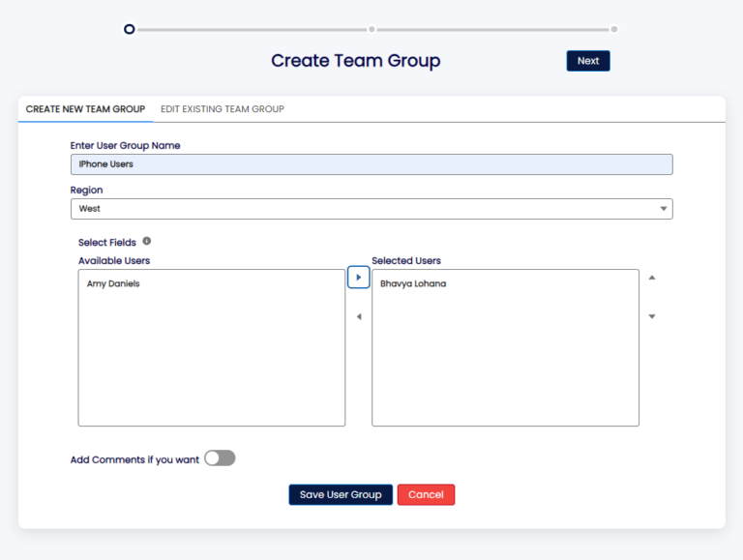
Task: Click the last step dot in progress tracker
Action: [614, 29]
